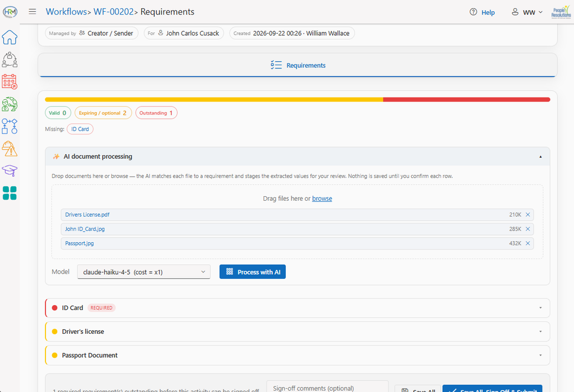Viewport: 574px width, 392px height.
Task: Open the org chart sidebar icon
Action: click(x=10, y=59)
